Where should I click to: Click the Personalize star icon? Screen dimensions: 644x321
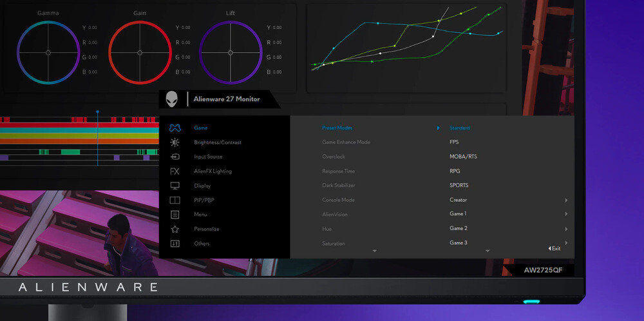tap(175, 229)
